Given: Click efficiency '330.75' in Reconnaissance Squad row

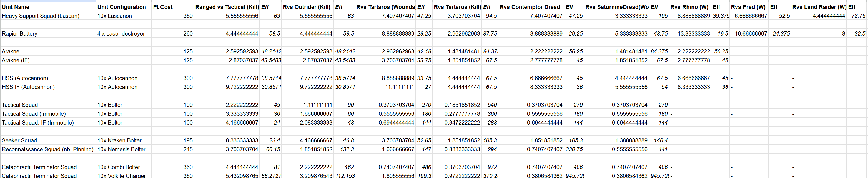Looking at the screenshot, I should tap(574, 149).
